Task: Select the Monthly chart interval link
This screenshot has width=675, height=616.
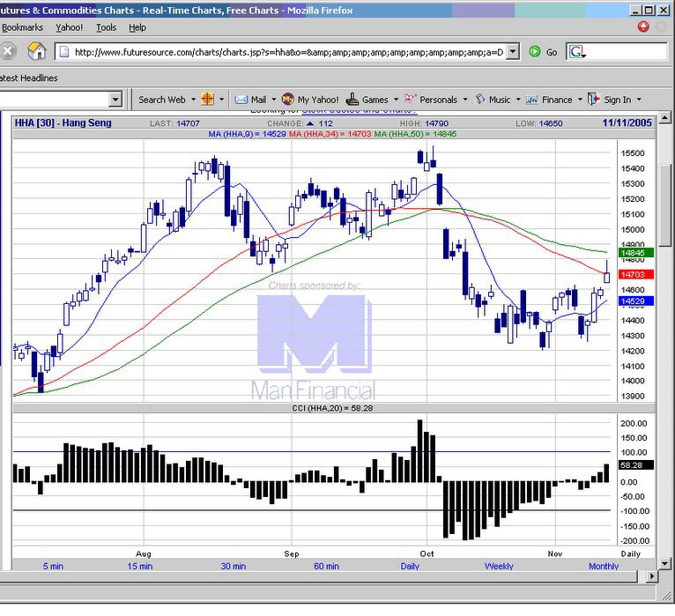Action: pos(604,566)
